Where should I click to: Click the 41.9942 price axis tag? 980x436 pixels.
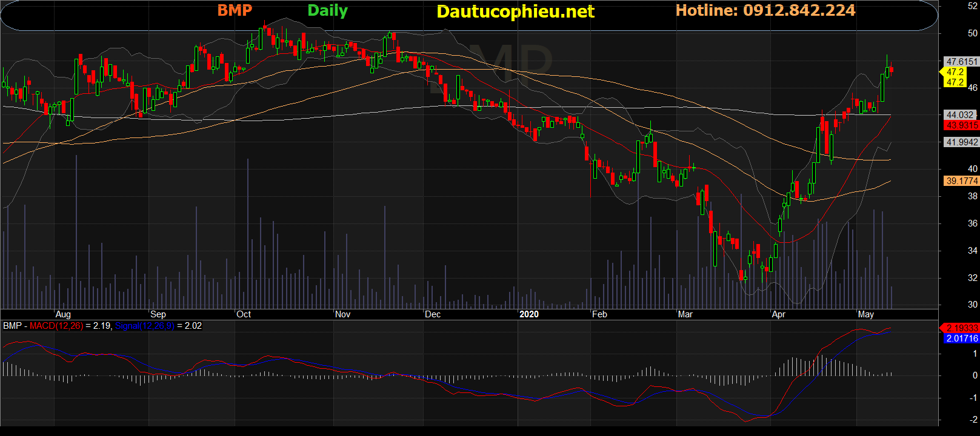961,142
